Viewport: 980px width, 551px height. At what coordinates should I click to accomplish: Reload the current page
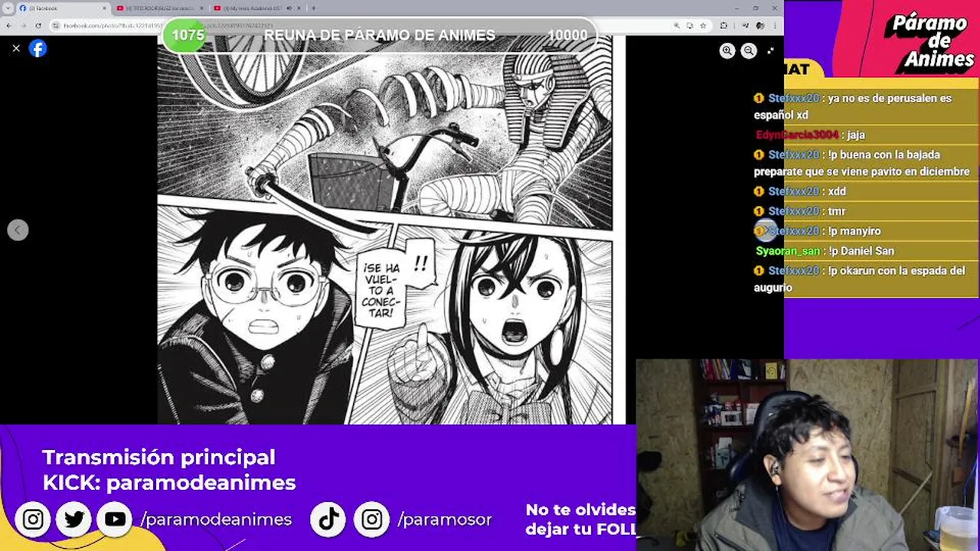point(38,25)
